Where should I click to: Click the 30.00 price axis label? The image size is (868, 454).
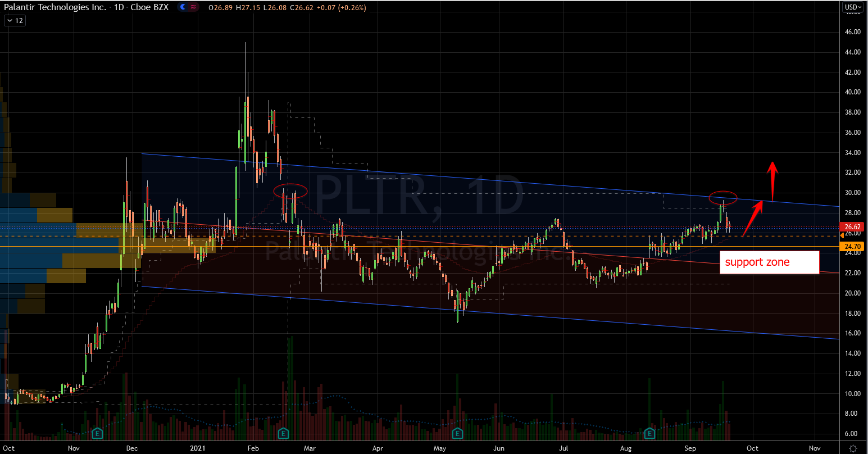coord(853,193)
